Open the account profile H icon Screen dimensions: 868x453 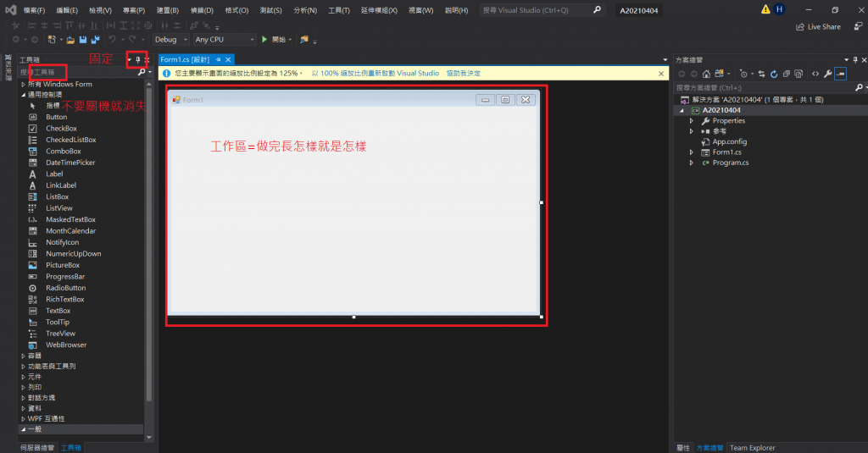(x=780, y=9)
